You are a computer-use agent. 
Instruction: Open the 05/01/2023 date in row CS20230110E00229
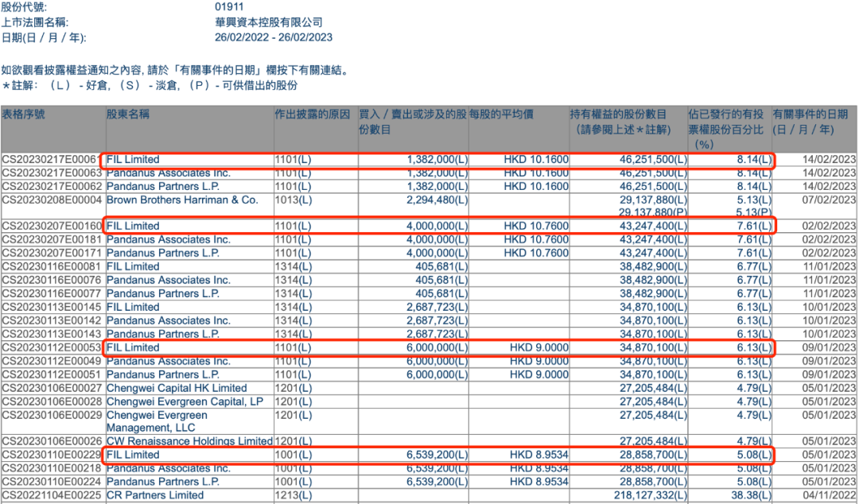point(829,455)
